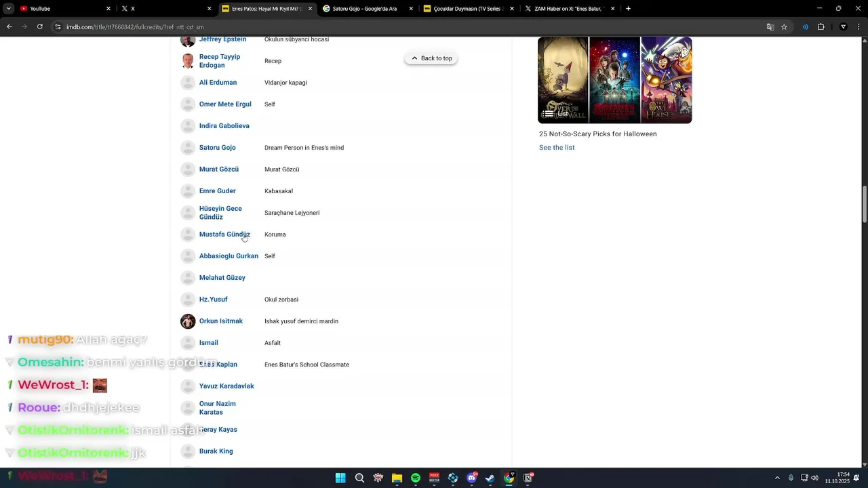Open the tab search dropdown arrow
868x488 pixels.
click(9, 9)
